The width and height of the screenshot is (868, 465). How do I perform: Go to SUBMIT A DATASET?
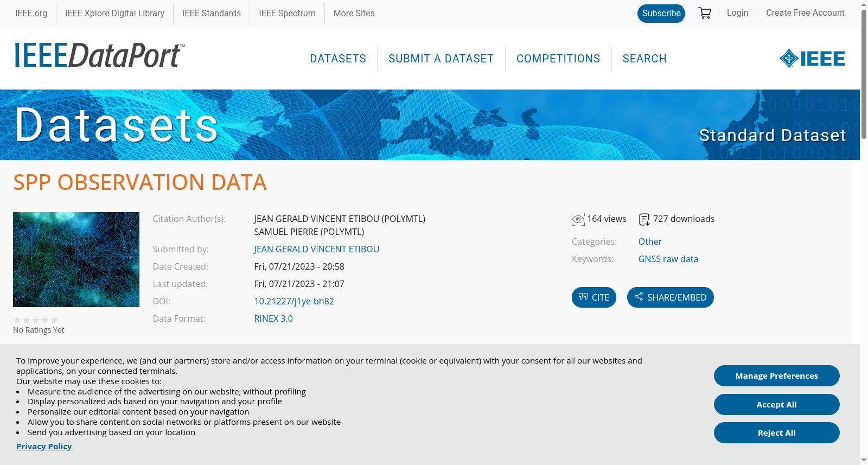pyautogui.click(x=441, y=59)
